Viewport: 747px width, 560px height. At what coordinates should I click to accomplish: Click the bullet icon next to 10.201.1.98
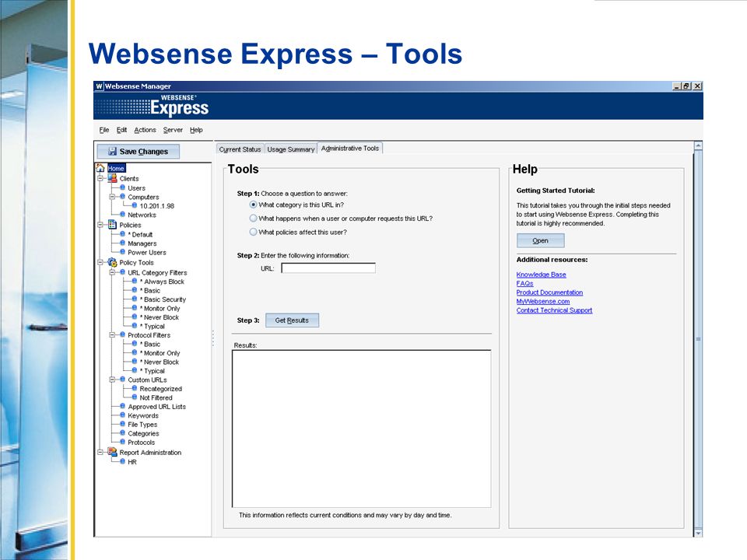pos(135,205)
